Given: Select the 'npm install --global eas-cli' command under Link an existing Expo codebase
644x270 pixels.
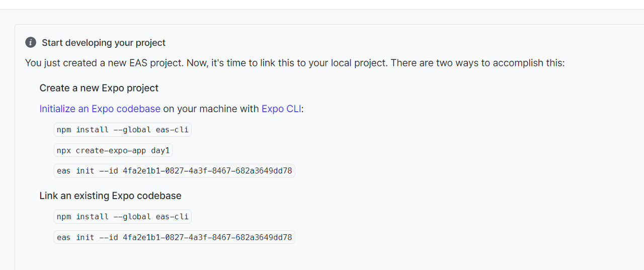Looking at the screenshot, I should [123, 217].
